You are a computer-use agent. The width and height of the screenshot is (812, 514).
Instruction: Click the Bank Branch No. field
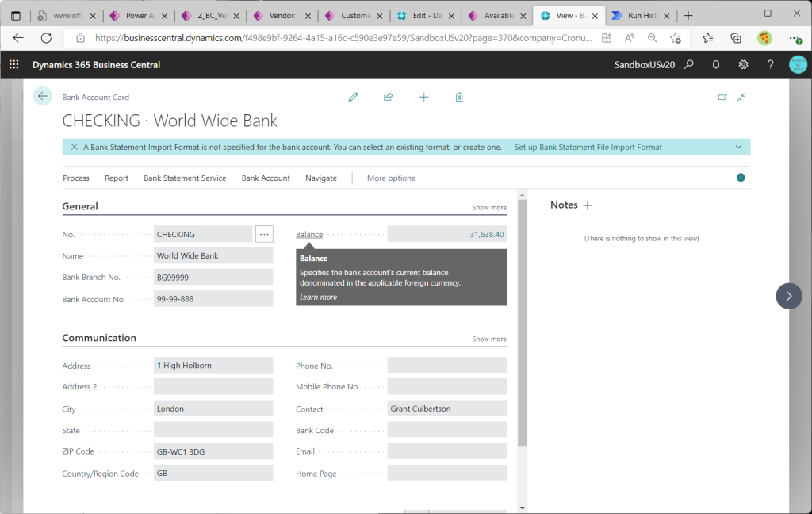coord(213,277)
